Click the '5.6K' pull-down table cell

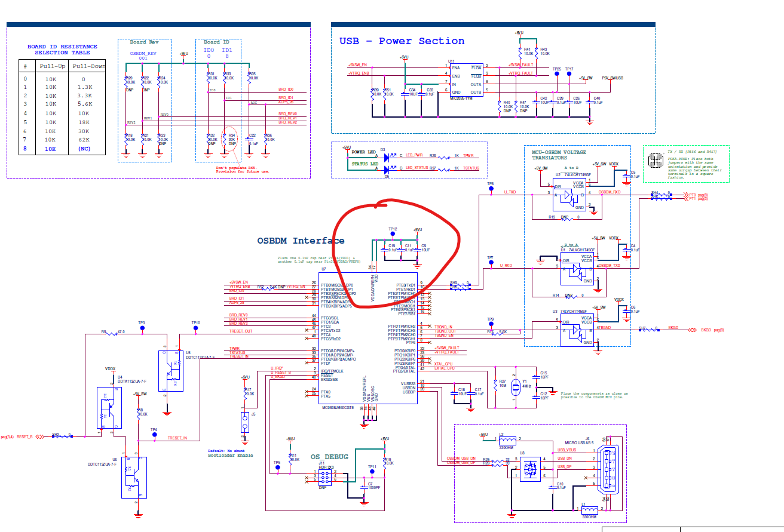84,104
